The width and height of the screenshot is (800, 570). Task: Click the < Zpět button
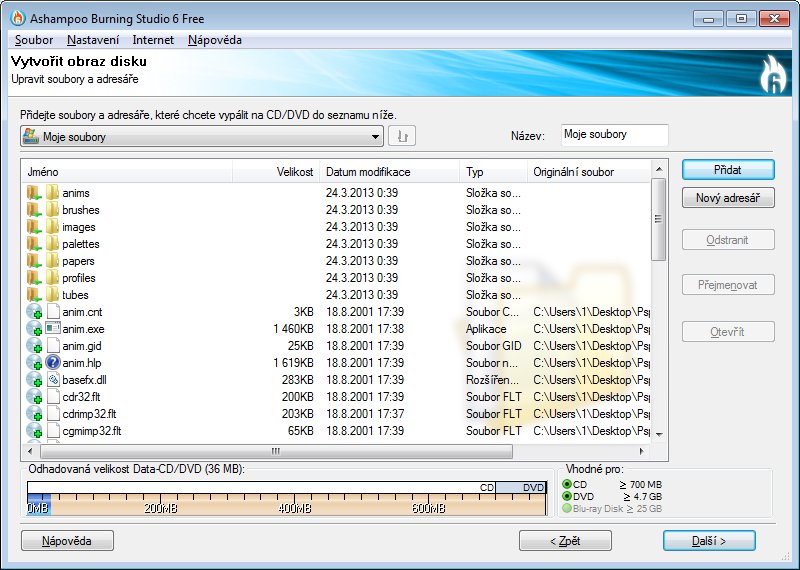(x=565, y=540)
